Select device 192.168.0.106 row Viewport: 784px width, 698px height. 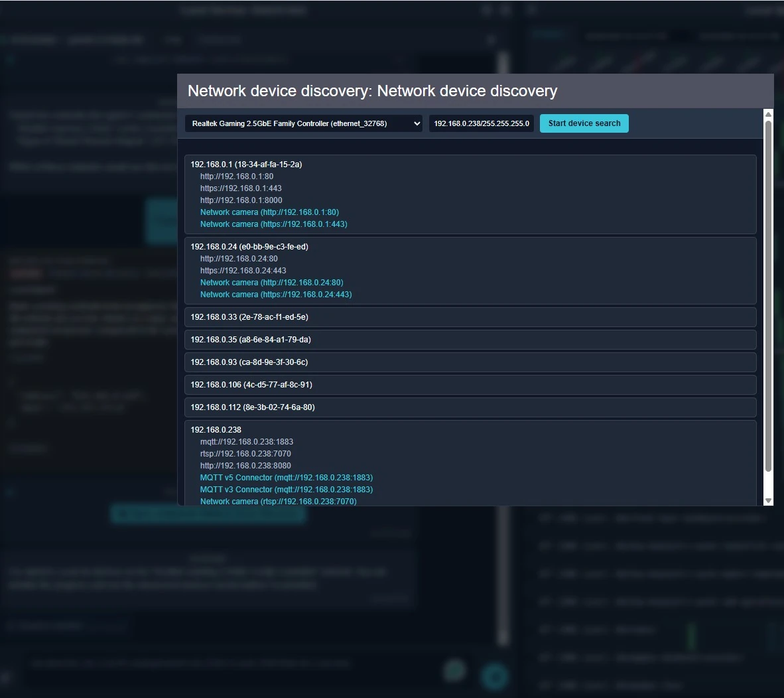(x=470, y=385)
